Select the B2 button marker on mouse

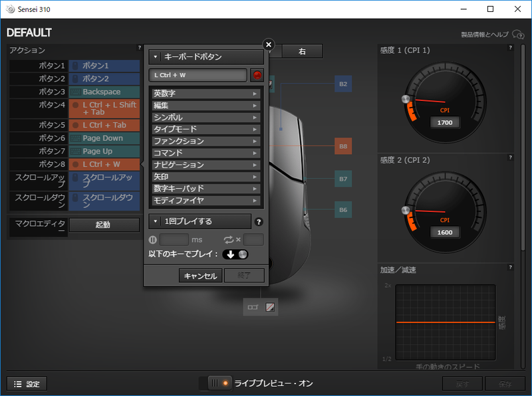tap(343, 84)
